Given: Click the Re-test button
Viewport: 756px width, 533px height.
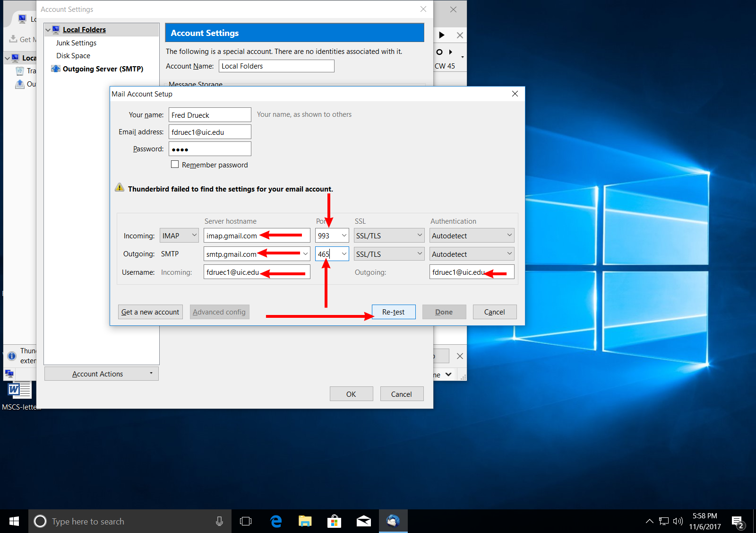Looking at the screenshot, I should click(394, 312).
